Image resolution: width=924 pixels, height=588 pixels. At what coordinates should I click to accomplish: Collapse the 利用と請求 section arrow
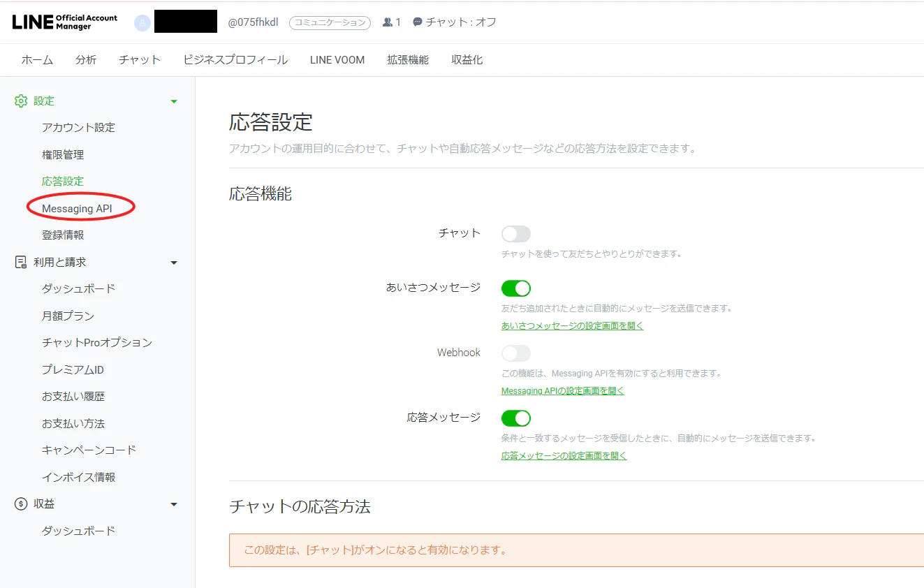coord(174,263)
